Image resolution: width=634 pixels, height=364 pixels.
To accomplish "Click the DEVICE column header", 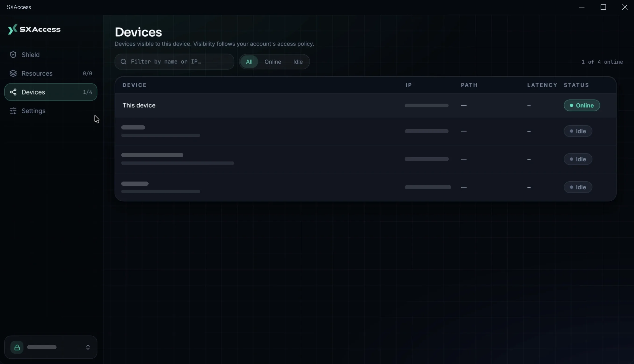I will click(x=134, y=85).
